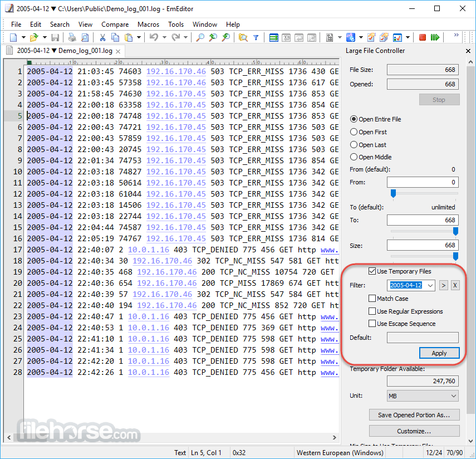This screenshot has width=476, height=459.
Task: Click the From input field
Action: [423, 182]
